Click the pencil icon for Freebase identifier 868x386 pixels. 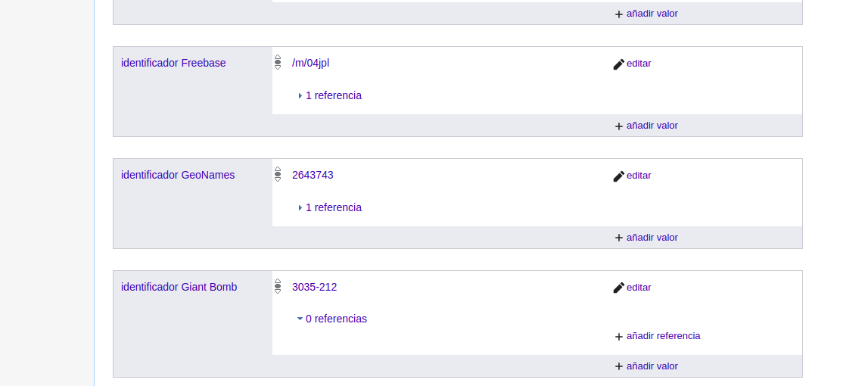(x=619, y=64)
